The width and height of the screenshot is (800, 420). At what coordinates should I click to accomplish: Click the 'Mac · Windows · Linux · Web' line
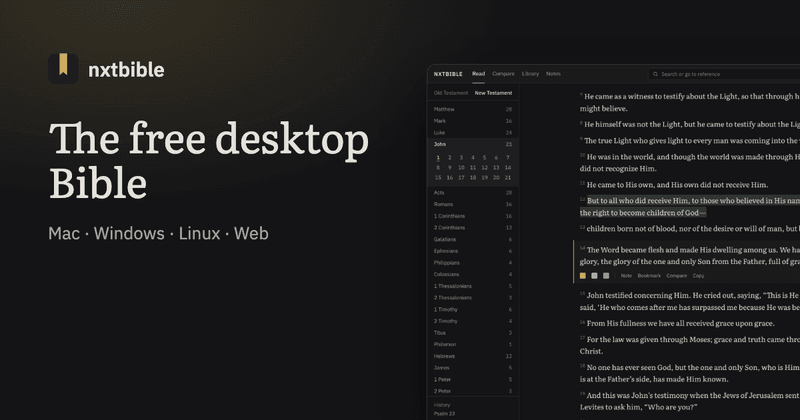coord(158,233)
